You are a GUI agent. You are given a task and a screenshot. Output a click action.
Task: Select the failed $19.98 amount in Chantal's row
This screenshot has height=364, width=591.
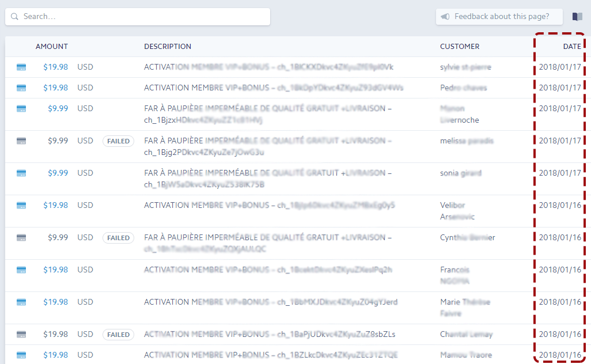pyautogui.click(x=55, y=334)
